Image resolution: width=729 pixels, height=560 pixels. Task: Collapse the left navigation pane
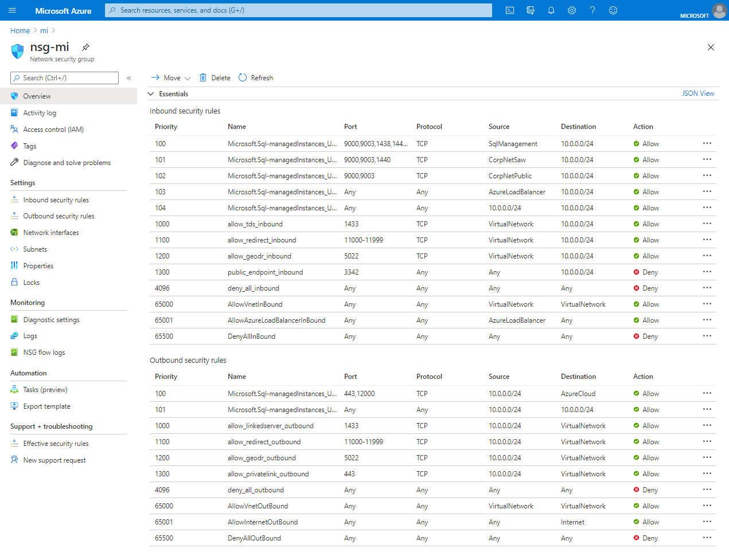pyautogui.click(x=128, y=78)
